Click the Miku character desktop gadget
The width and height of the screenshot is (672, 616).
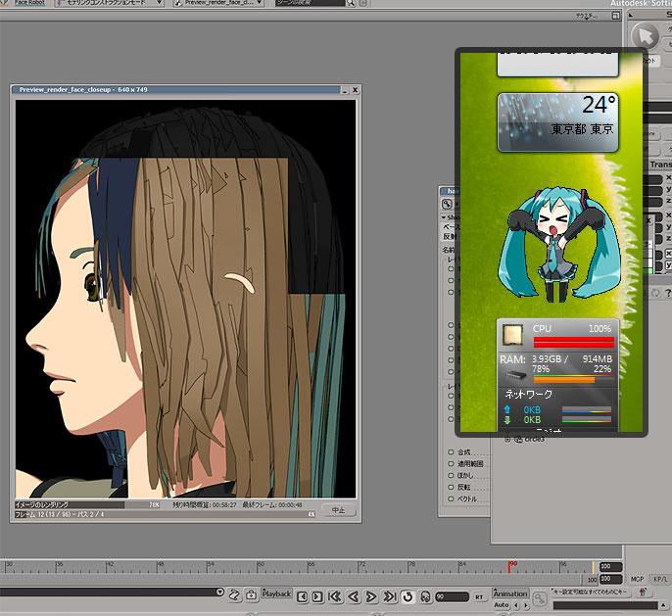[x=555, y=245]
